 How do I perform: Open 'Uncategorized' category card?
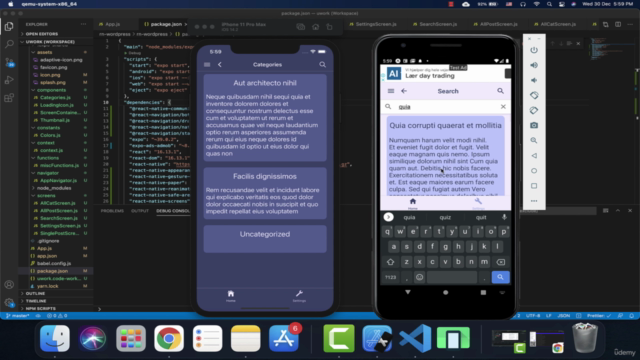[x=265, y=239]
